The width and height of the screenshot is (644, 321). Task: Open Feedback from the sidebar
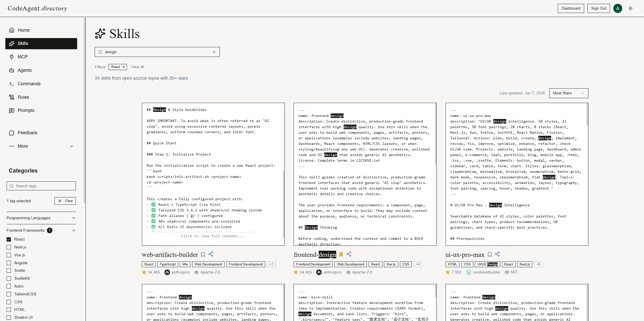pos(27,133)
